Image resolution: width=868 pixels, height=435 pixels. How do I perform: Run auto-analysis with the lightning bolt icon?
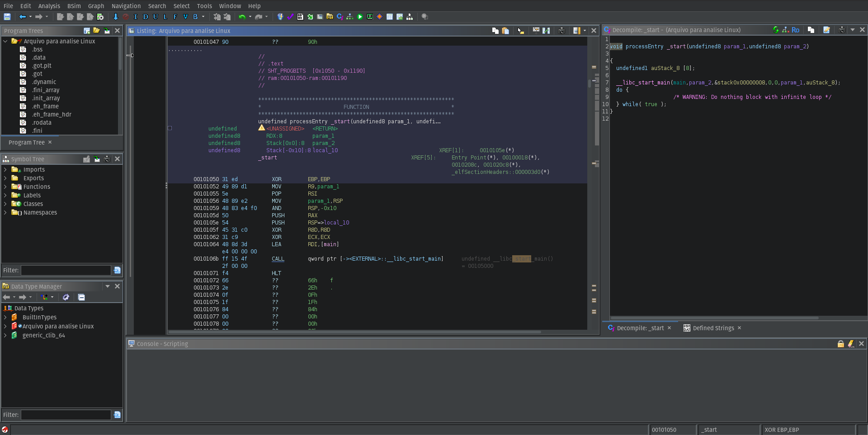point(280,17)
